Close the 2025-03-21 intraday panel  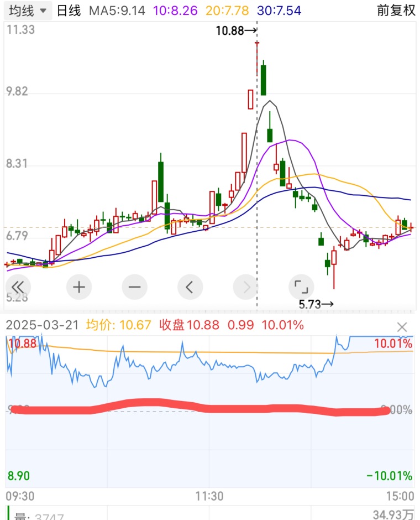pyautogui.click(x=402, y=327)
